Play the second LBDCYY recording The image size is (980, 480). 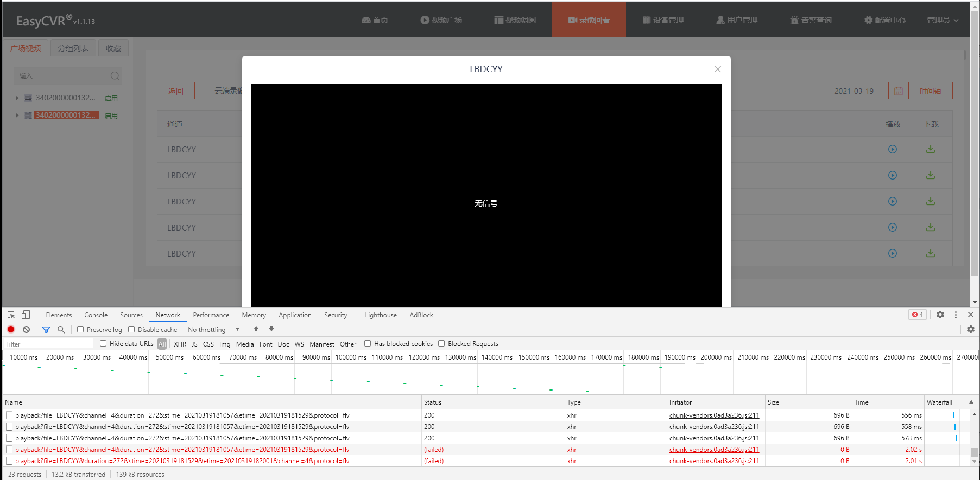pyautogui.click(x=893, y=175)
